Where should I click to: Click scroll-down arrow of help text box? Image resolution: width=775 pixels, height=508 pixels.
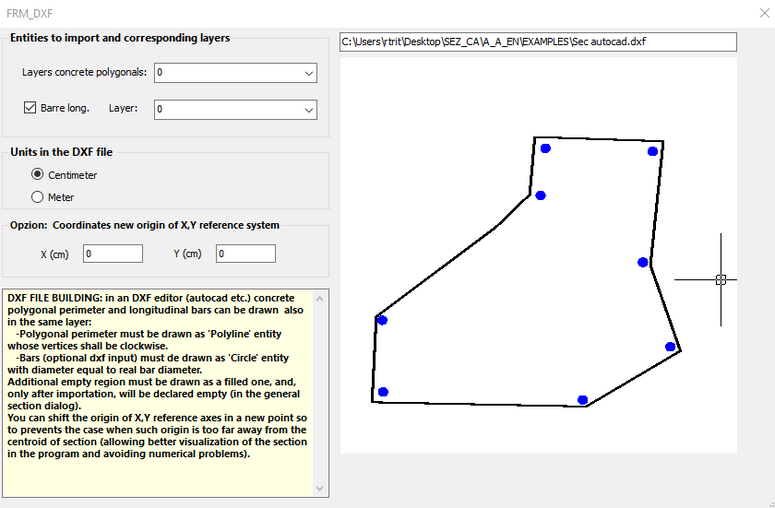[x=320, y=489]
